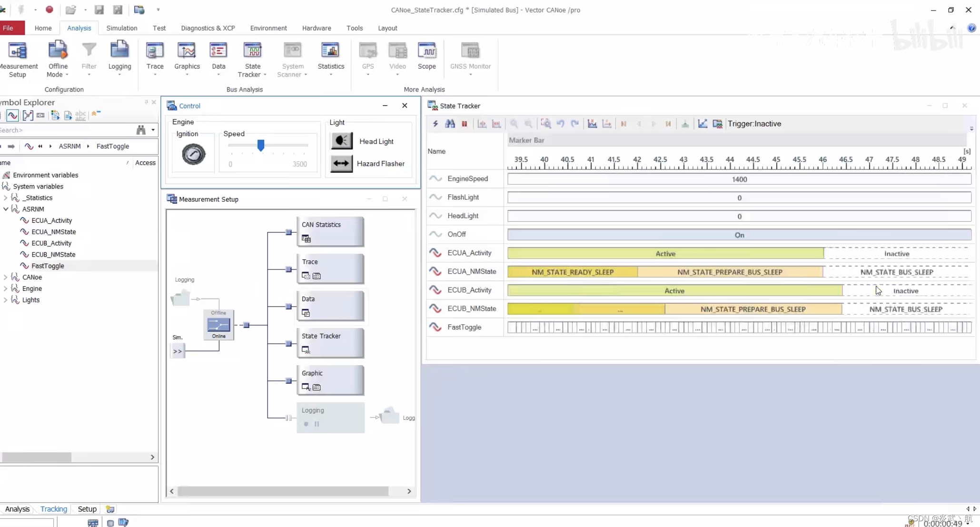Click the Scope analysis icon
The image size is (980, 527).
[x=426, y=51]
